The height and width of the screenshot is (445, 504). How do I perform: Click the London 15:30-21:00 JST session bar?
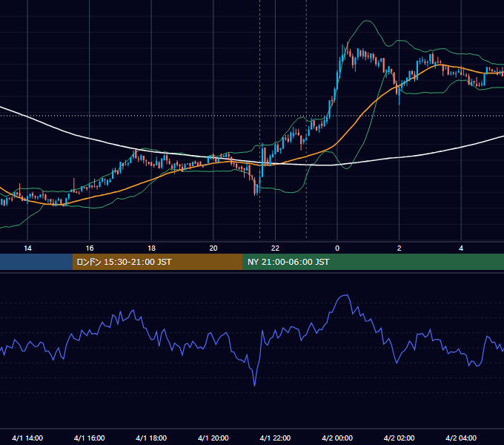(x=157, y=262)
